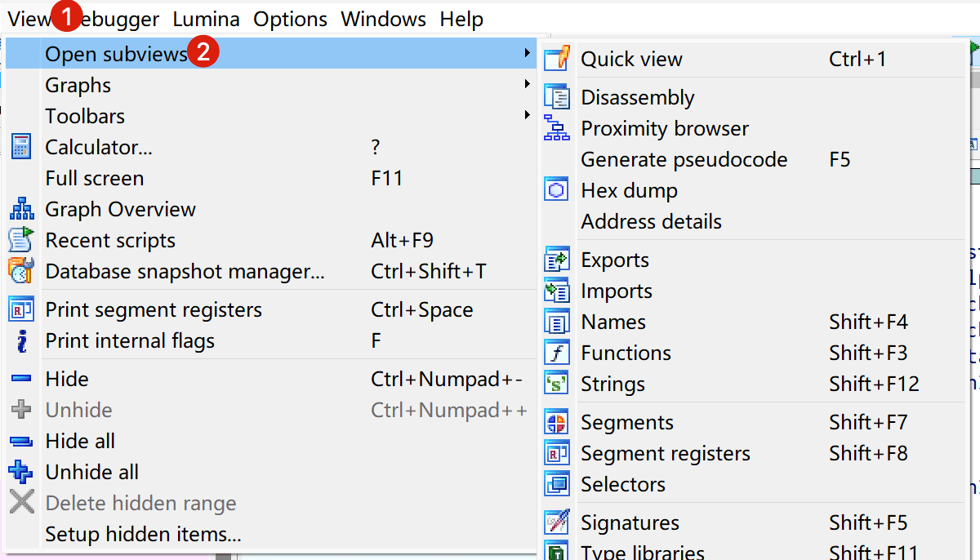Click the Quick view pencil icon

coord(557,59)
